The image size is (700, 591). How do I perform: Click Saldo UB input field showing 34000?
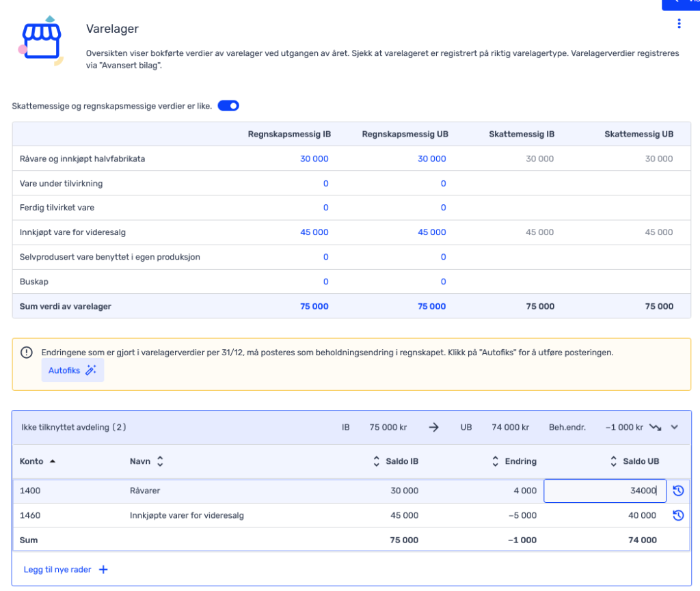click(x=604, y=491)
